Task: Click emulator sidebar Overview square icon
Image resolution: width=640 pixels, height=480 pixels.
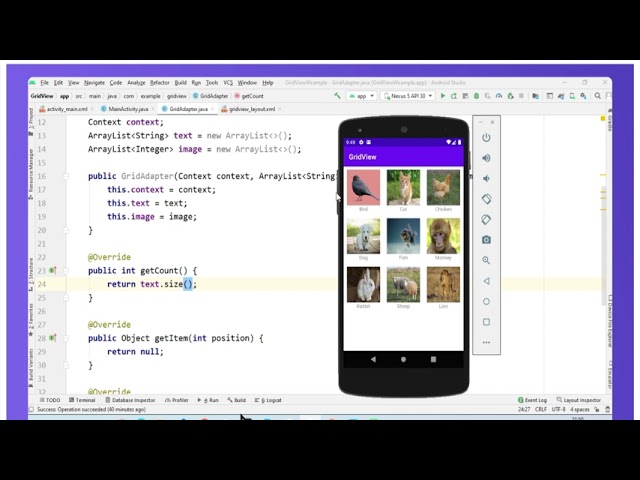Action: [486, 322]
